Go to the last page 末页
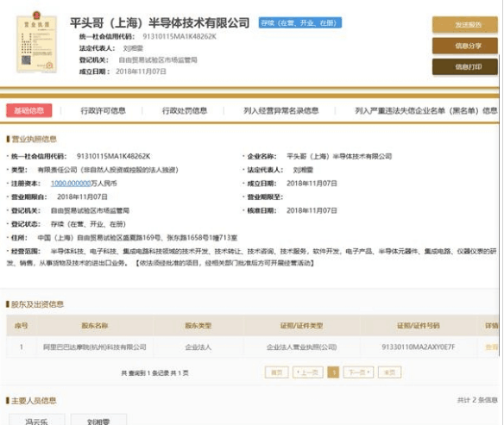The height and width of the screenshot is (425, 504). point(389,372)
